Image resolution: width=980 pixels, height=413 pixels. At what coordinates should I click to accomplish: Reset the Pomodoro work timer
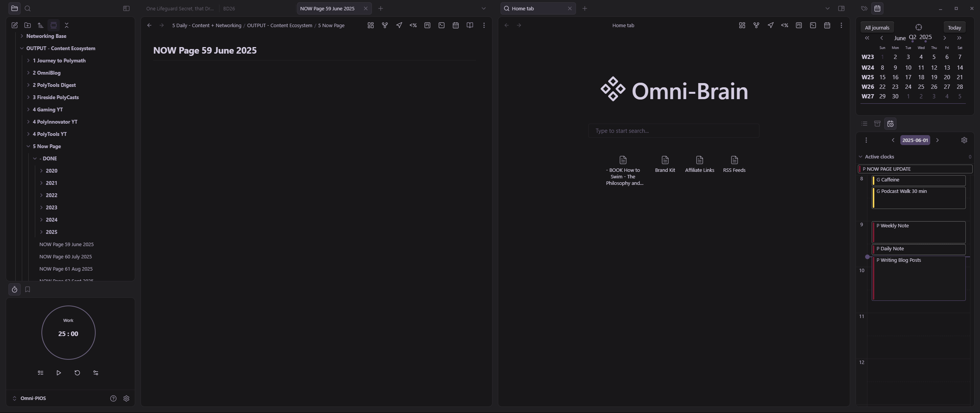pos(77,373)
